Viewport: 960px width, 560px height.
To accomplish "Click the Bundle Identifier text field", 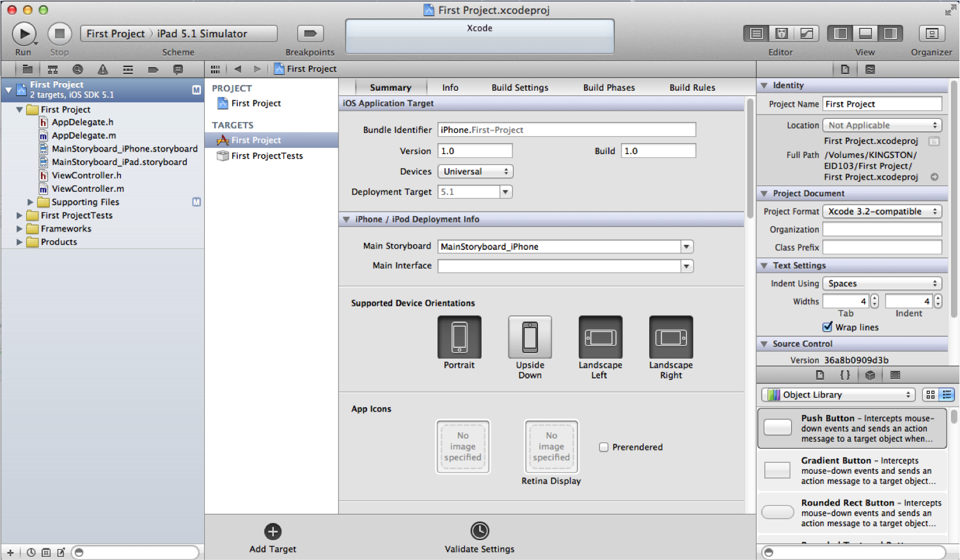I will tap(566, 130).
